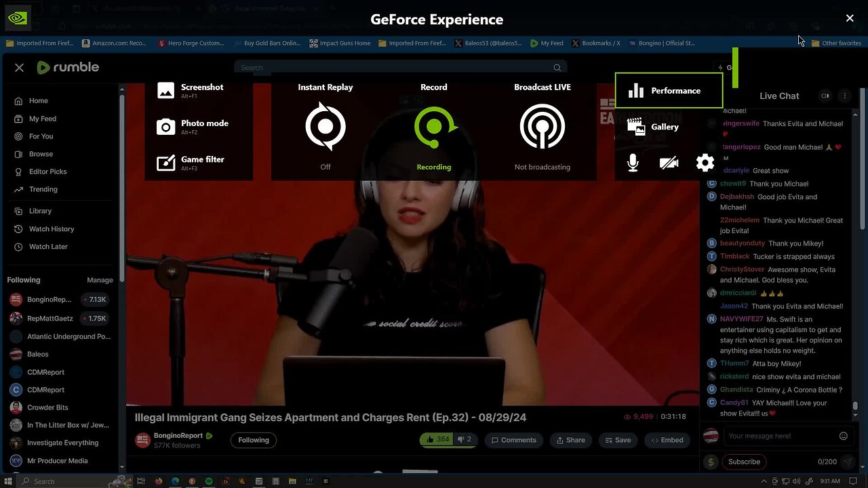Open Library in Rumble sidebar
Image resolution: width=868 pixels, height=488 pixels.
pyautogui.click(x=33, y=211)
